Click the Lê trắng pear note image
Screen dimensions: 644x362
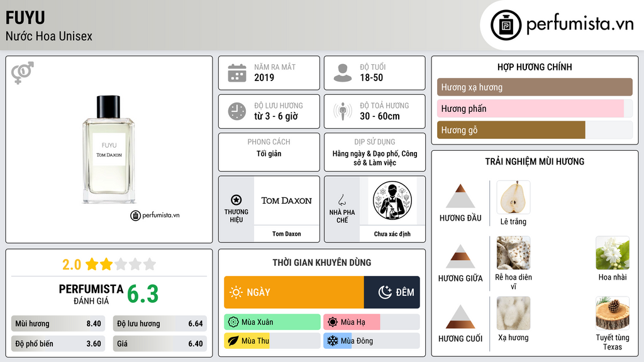pyautogui.click(x=513, y=197)
